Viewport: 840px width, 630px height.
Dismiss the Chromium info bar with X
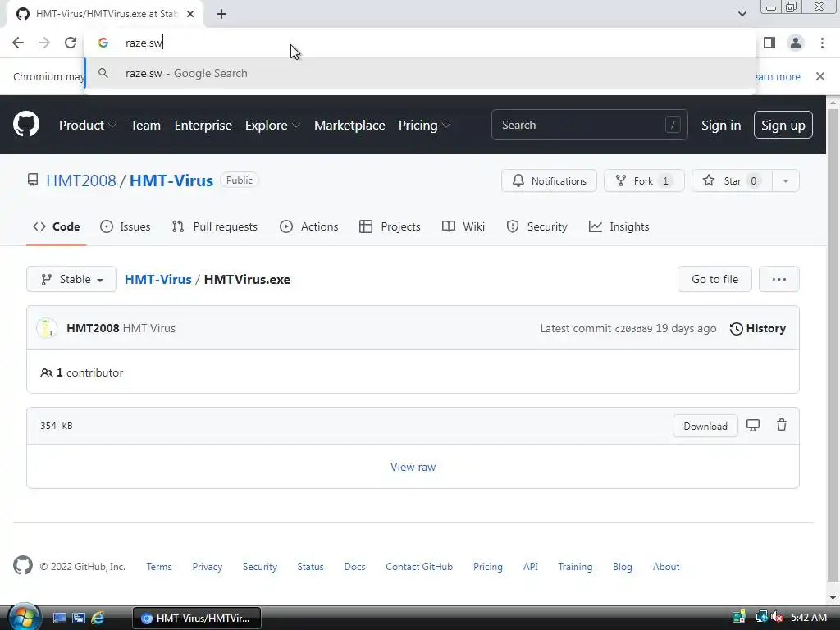(819, 76)
